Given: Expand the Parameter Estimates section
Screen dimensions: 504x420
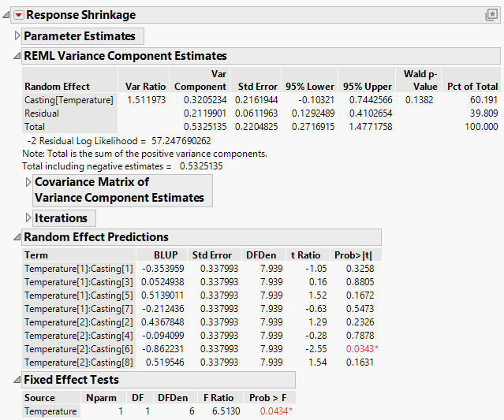Looking at the screenshot, I should [x=17, y=36].
